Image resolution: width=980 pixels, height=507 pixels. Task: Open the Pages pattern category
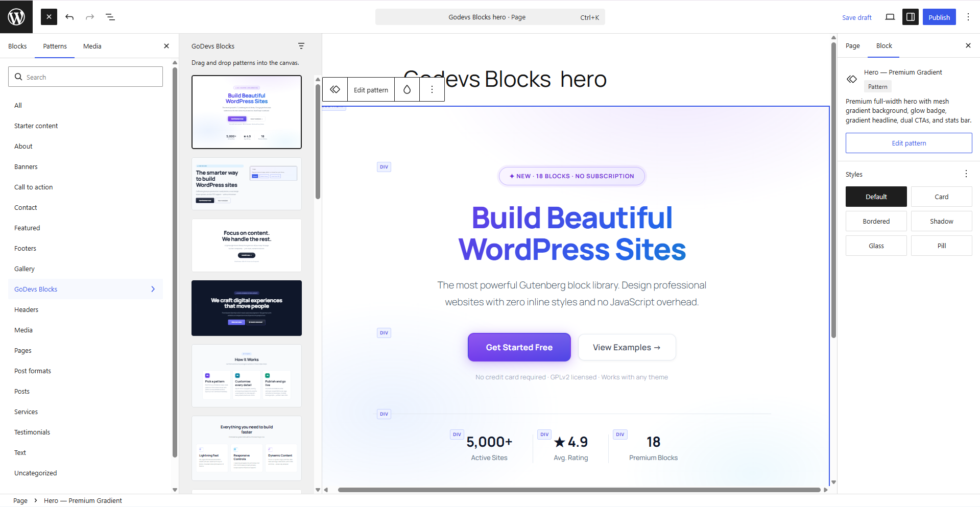coord(85,350)
